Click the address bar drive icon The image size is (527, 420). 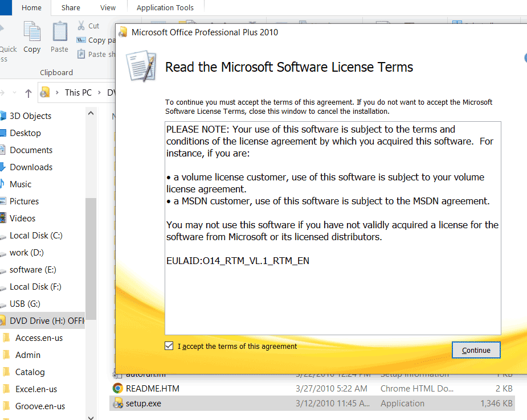click(45, 92)
